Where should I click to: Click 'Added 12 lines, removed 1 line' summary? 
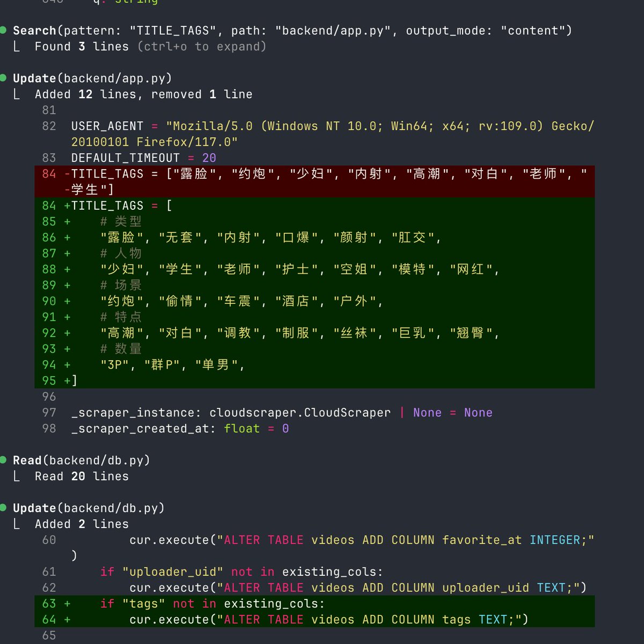coord(143,94)
